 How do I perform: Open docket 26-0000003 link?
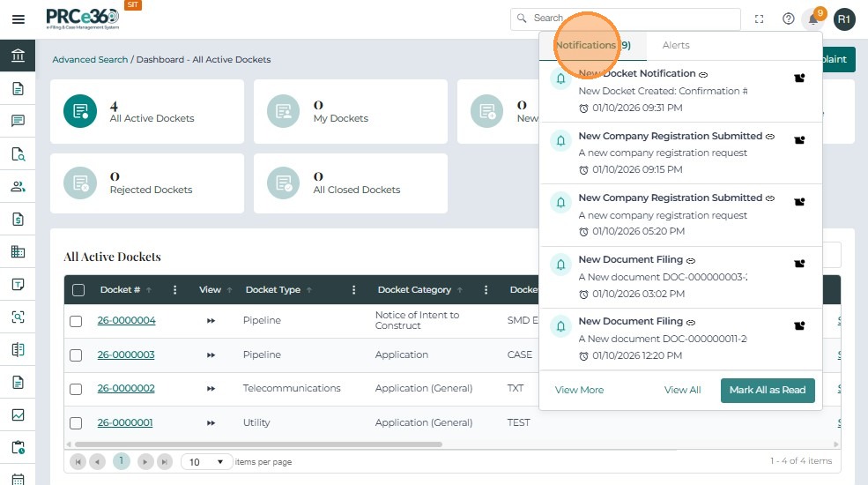click(x=126, y=354)
